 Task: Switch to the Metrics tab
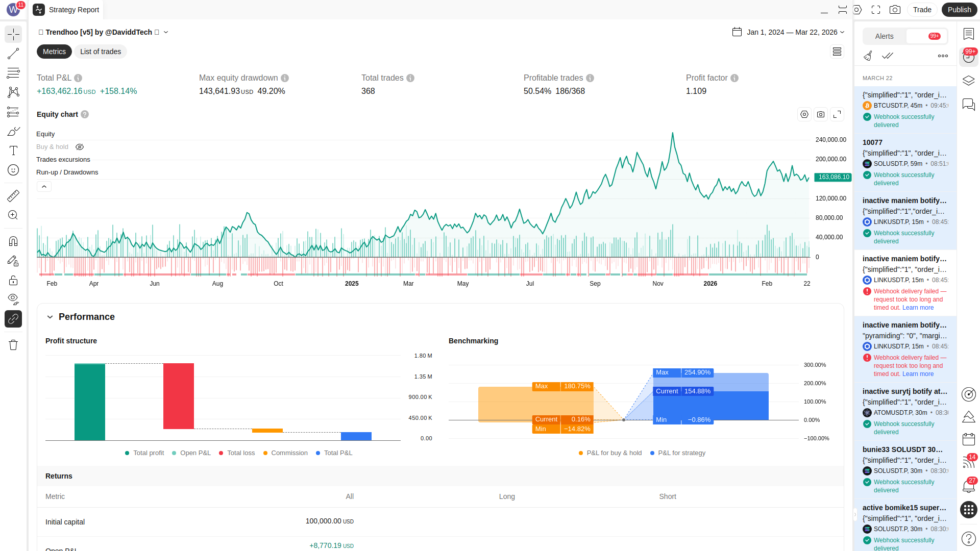(x=54, y=52)
